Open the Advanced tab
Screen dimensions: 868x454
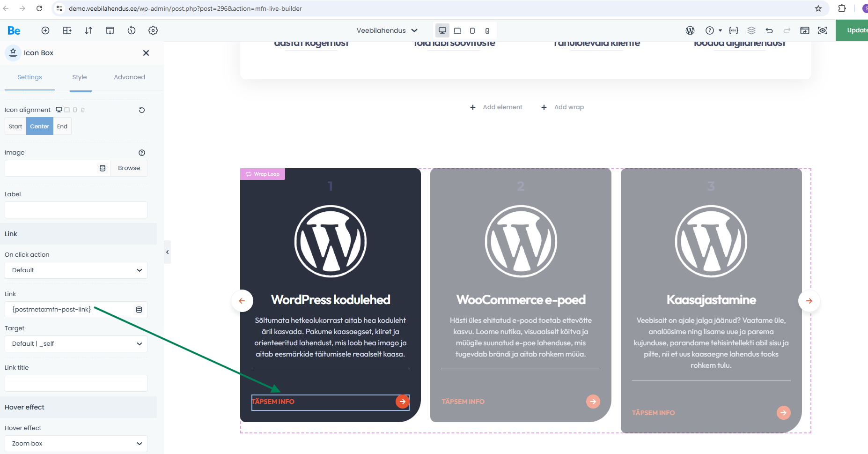click(x=129, y=77)
